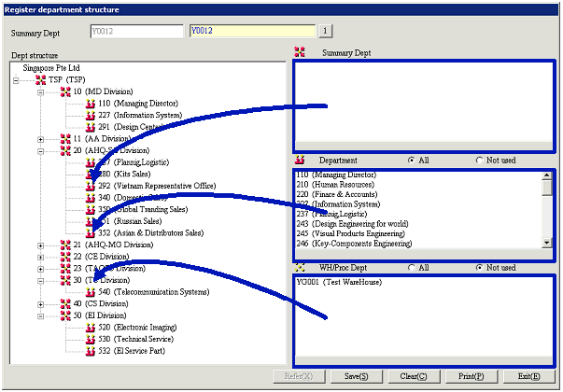Click the 540 Telecommunication Systems icon
The height and width of the screenshot is (392, 563).
click(x=90, y=292)
